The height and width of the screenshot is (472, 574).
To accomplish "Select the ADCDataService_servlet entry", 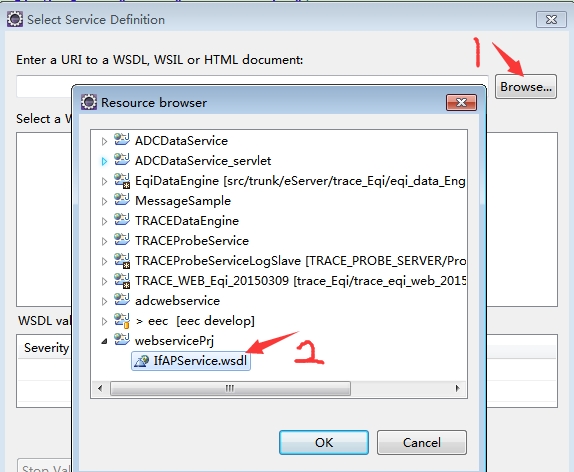I will tap(203, 161).
